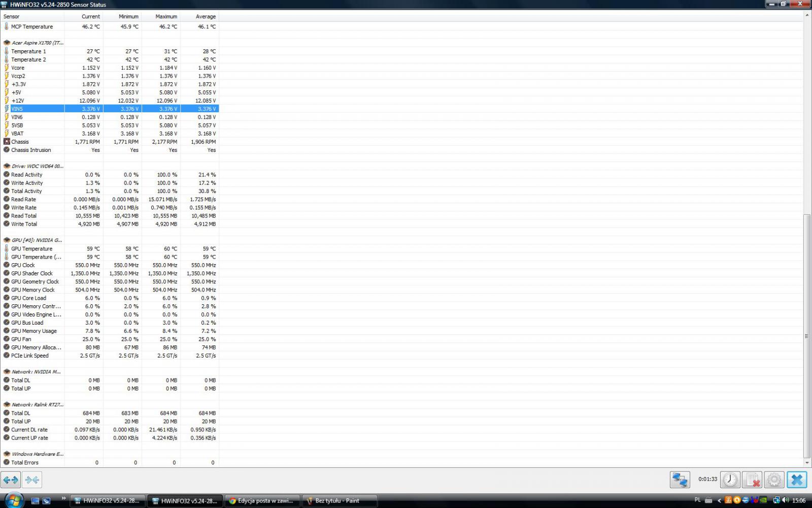The width and height of the screenshot is (812, 508).
Task: Click the Windows Start orb
Action: point(13,500)
